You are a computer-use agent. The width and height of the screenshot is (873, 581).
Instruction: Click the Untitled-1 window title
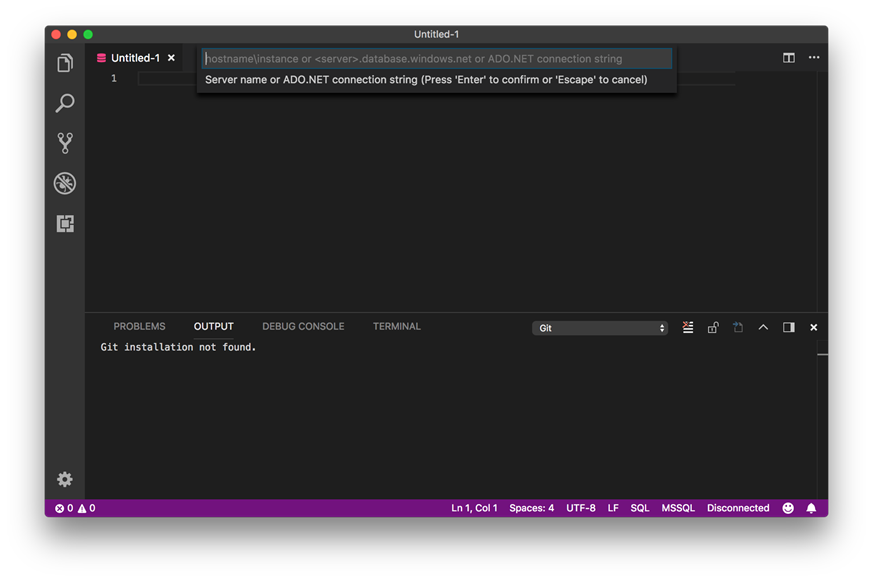pos(436,35)
